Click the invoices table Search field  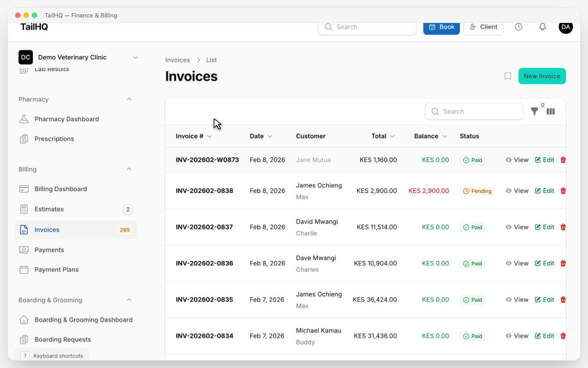(474, 111)
